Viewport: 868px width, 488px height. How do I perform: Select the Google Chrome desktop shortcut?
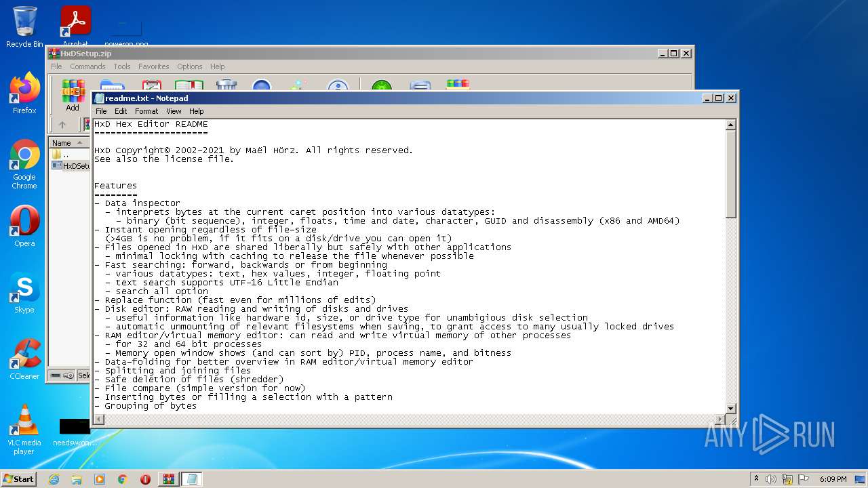coord(24,164)
